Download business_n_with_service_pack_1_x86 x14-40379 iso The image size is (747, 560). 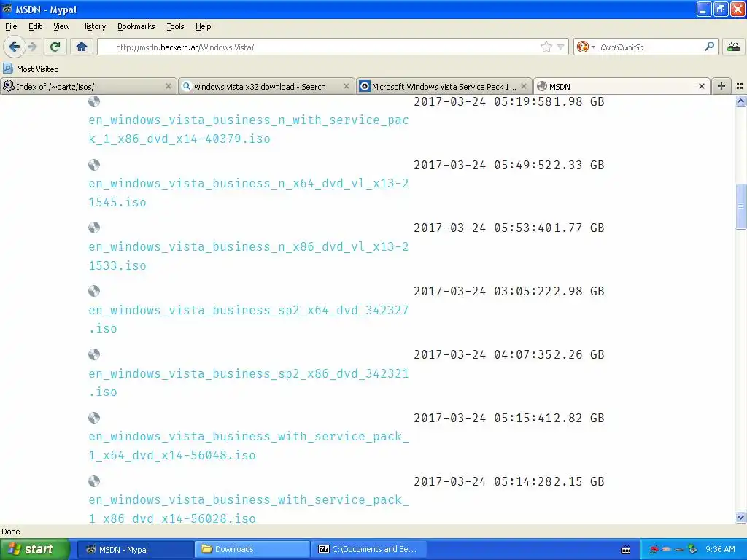point(249,129)
